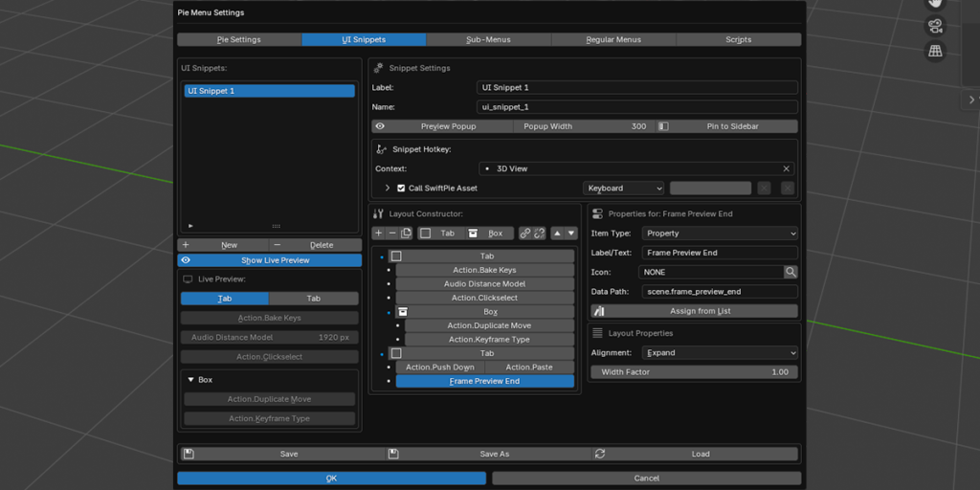The height and width of the screenshot is (490, 980).
Task: Open the icon search magnifier
Action: click(x=791, y=272)
